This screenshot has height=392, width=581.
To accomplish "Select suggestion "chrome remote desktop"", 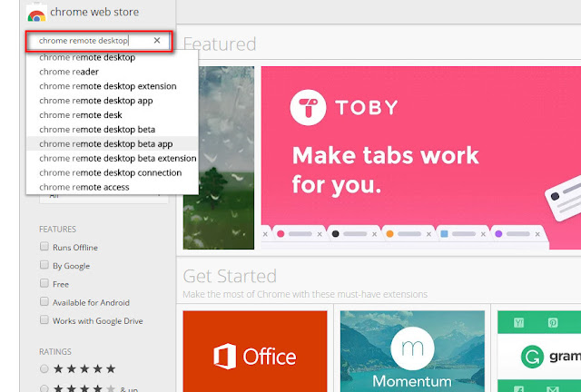I will (x=112, y=57).
